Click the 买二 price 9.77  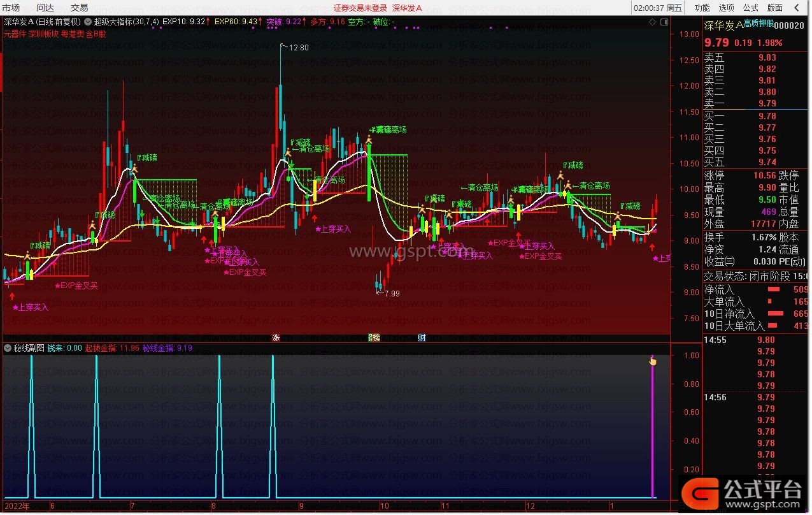(x=767, y=127)
